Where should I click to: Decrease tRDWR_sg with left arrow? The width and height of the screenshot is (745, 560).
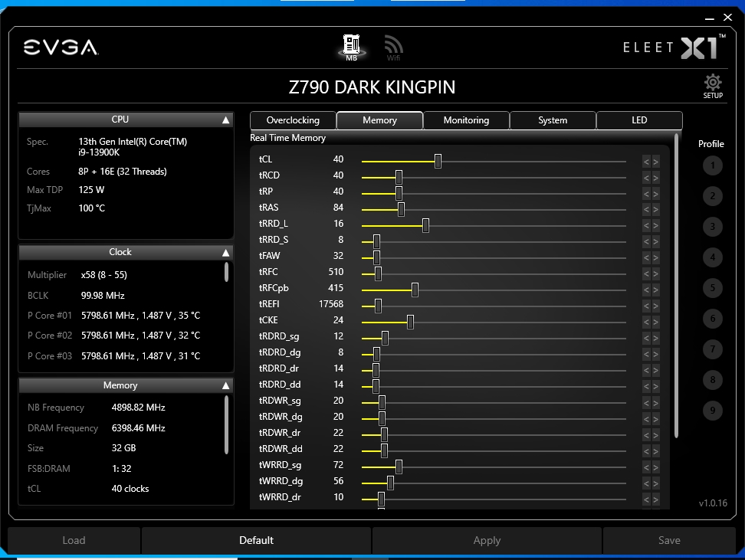(x=646, y=403)
